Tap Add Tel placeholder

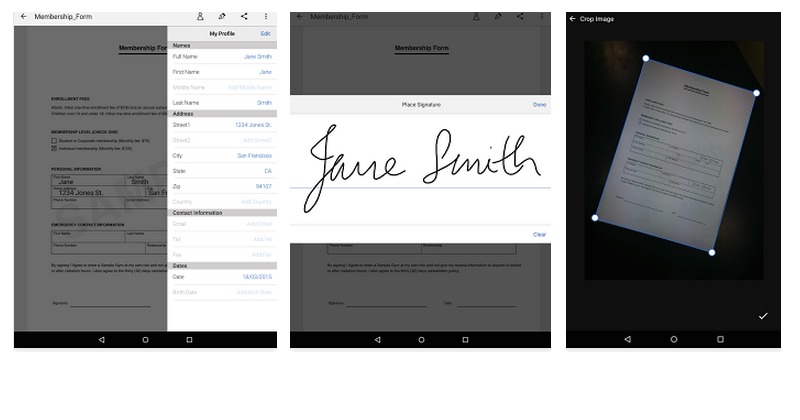coord(262,239)
